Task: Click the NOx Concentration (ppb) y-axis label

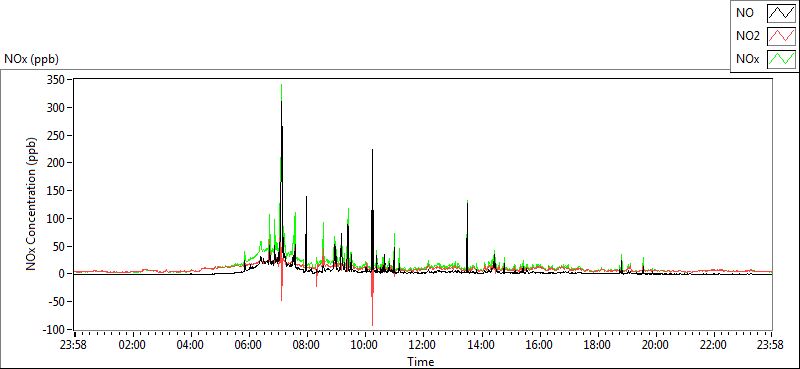Action: pos(32,204)
